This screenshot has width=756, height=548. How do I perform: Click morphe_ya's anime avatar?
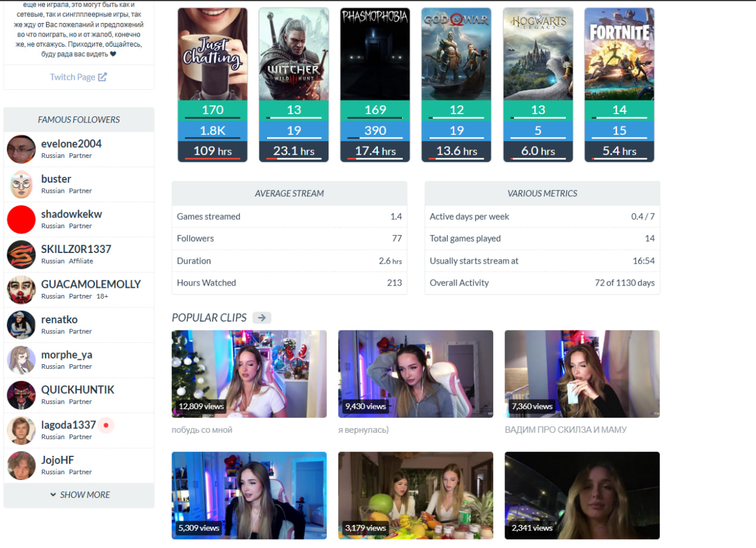click(x=21, y=360)
